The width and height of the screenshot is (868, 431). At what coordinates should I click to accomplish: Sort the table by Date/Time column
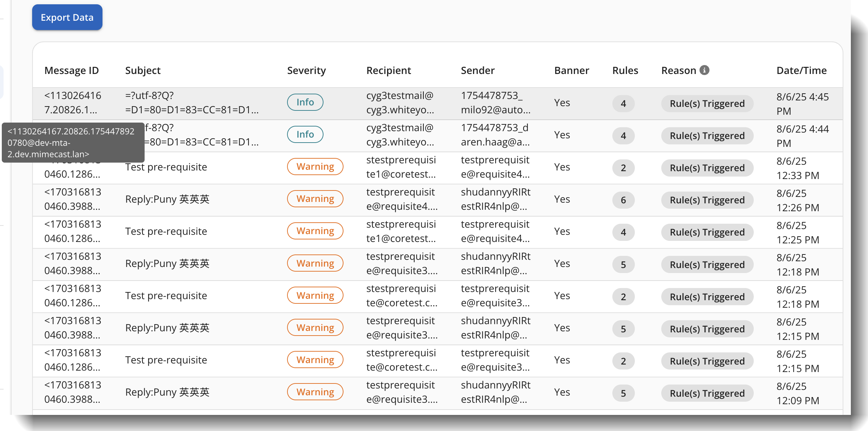click(801, 70)
